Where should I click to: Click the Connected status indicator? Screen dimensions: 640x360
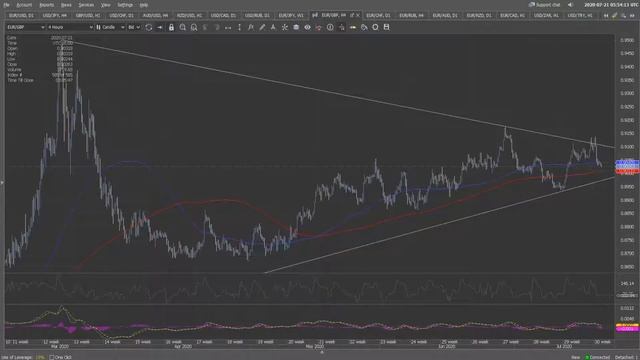coord(598,357)
